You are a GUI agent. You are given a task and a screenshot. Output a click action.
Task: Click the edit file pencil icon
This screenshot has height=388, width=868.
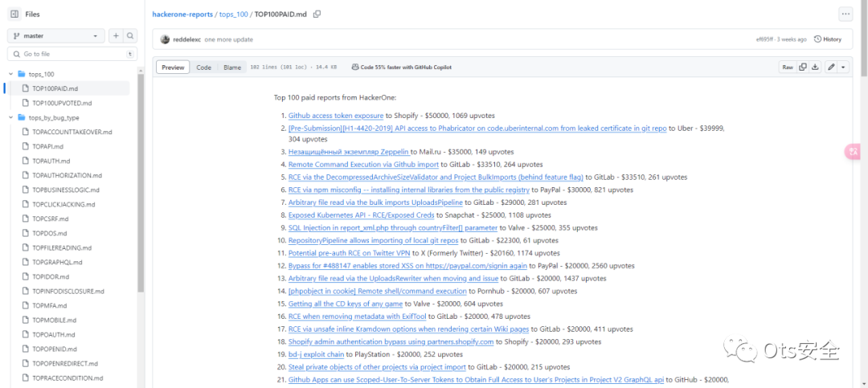[x=831, y=67]
